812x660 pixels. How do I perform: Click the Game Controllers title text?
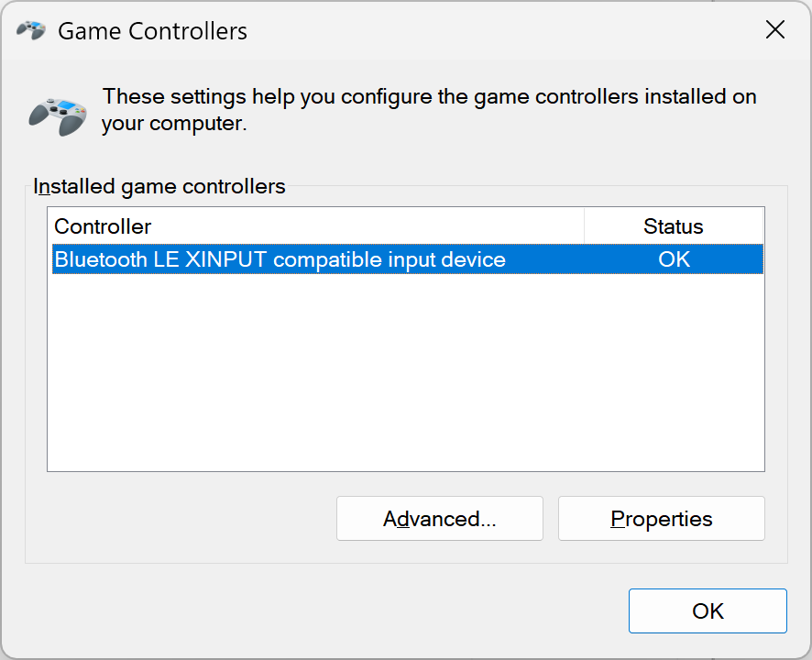coord(152,31)
